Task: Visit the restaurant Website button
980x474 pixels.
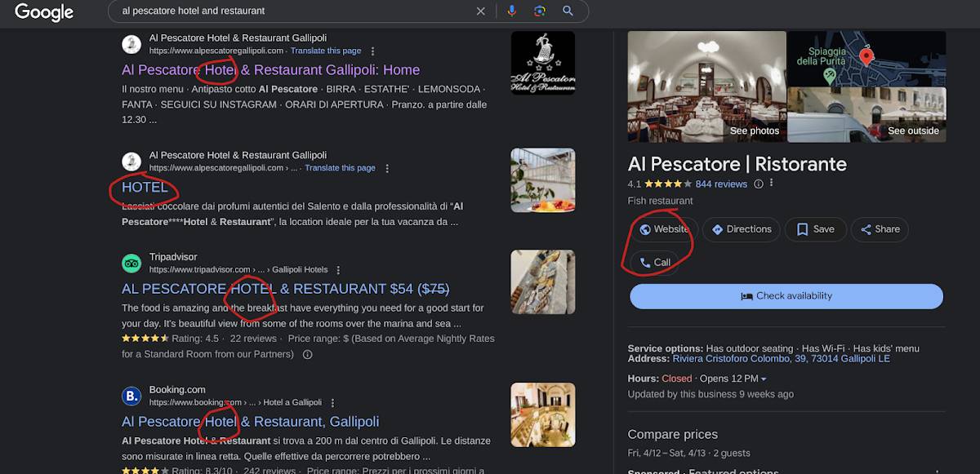Action: [x=664, y=229]
